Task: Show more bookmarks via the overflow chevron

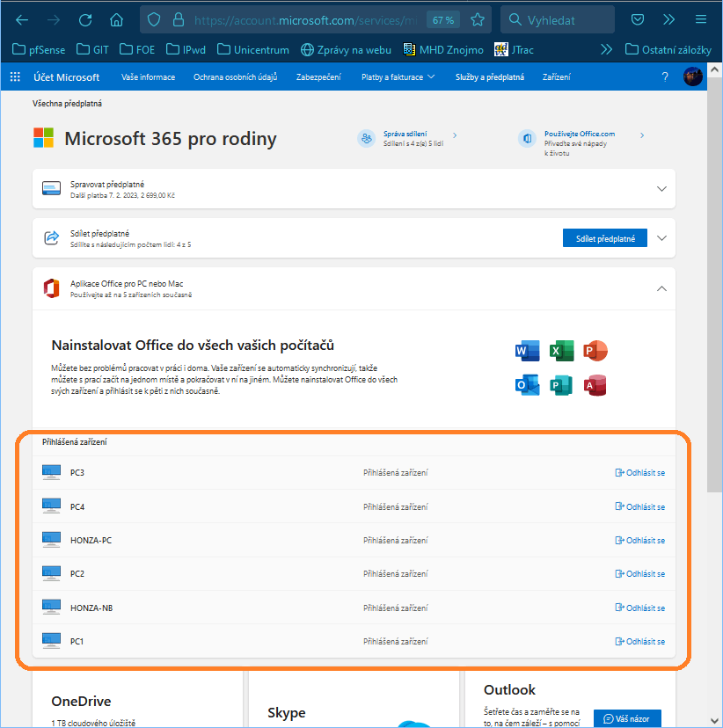Action: [606, 50]
